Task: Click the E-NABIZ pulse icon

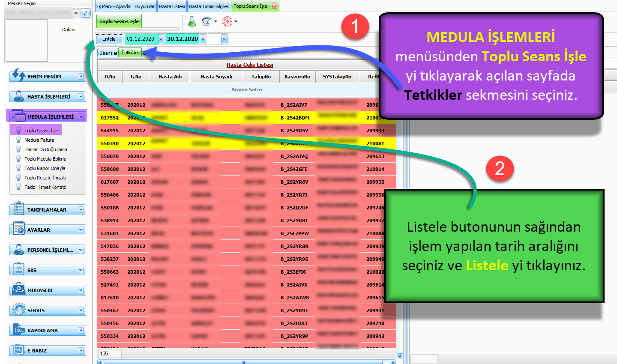Action: coord(18,349)
